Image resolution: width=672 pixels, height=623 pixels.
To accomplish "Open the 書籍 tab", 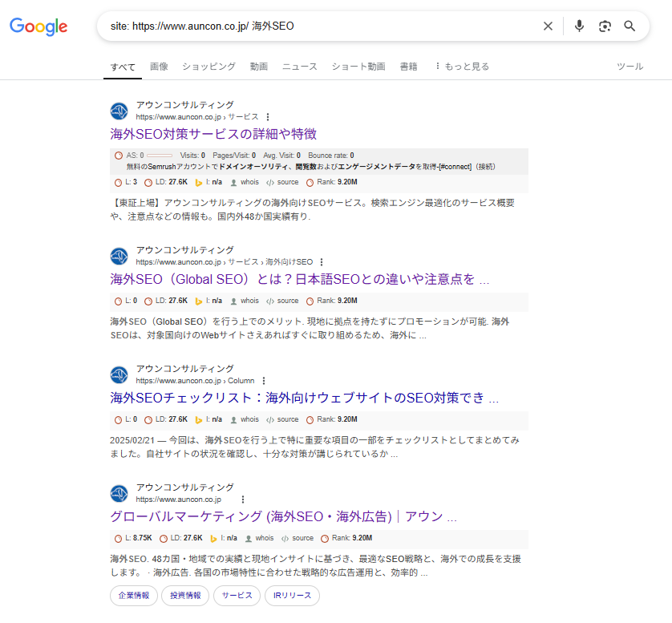I will (x=408, y=67).
